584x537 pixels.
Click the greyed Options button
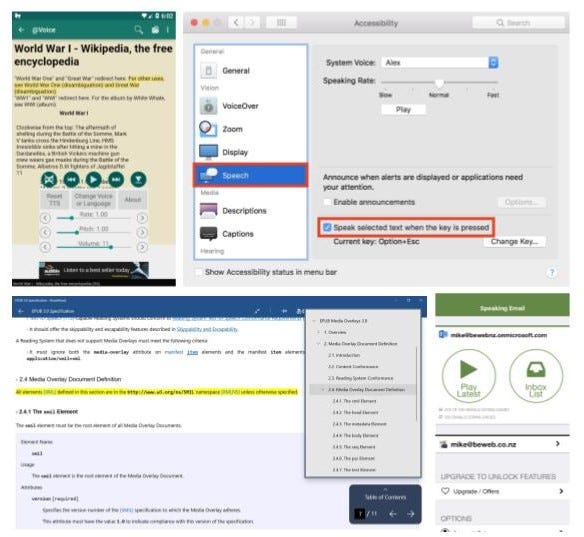(522, 202)
